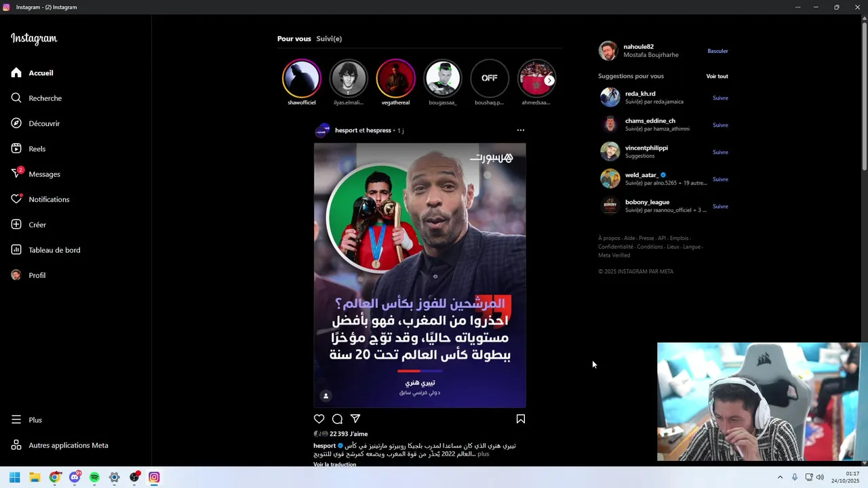Show next stories with the arrow

point(549,80)
